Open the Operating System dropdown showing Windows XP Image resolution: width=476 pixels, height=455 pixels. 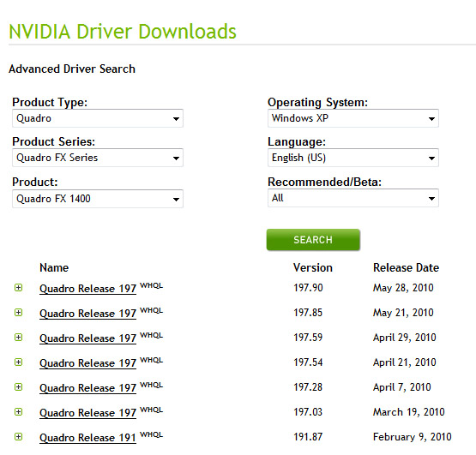point(353,118)
